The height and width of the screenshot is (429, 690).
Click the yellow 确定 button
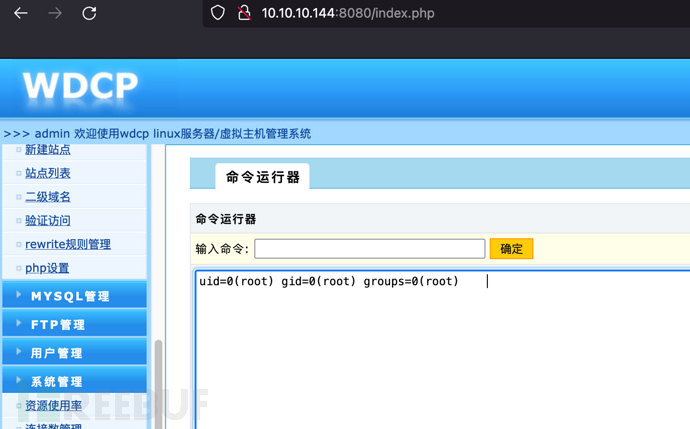511,249
